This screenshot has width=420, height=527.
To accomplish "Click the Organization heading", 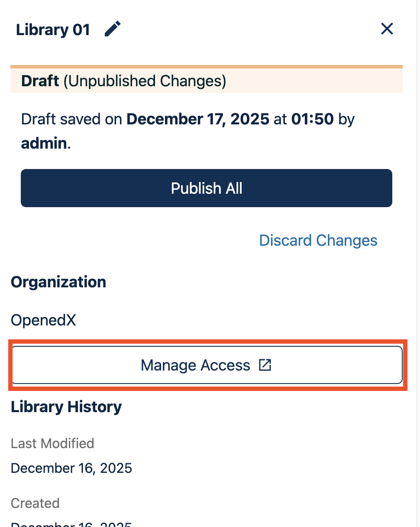I will click(58, 282).
